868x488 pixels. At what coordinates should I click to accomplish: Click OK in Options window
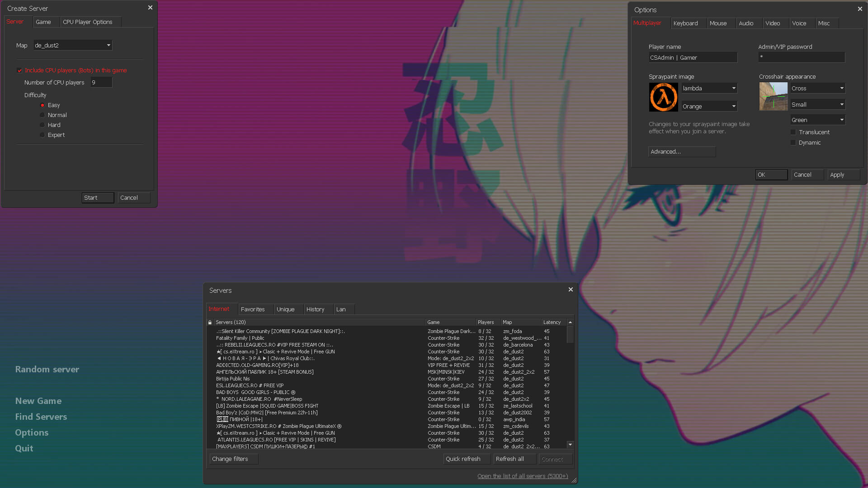click(x=772, y=175)
